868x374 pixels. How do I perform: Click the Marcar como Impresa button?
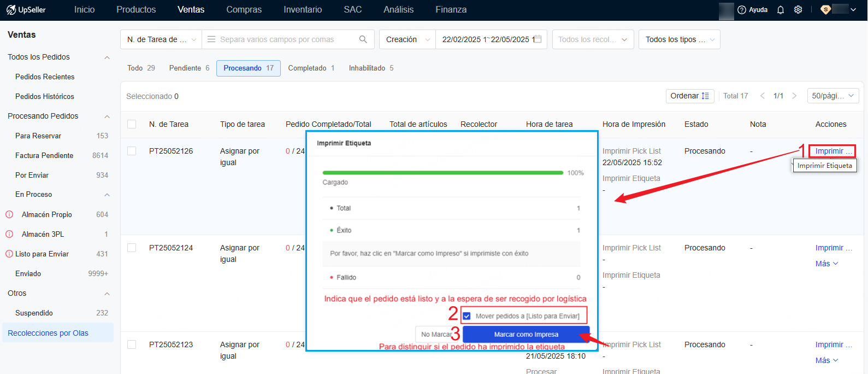[x=526, y=334]
